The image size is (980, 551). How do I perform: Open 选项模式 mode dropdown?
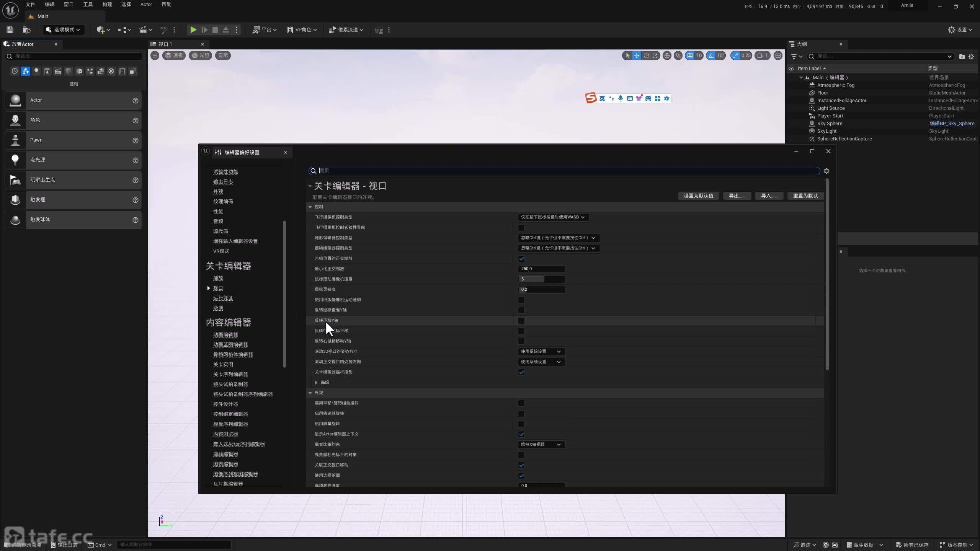[x=63, y=30]
